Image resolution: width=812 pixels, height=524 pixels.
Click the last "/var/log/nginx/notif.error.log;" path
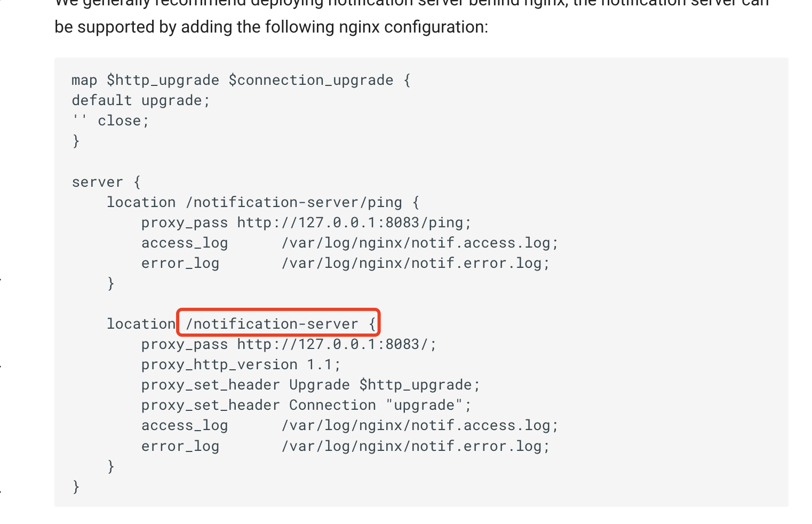coord(415,446)
